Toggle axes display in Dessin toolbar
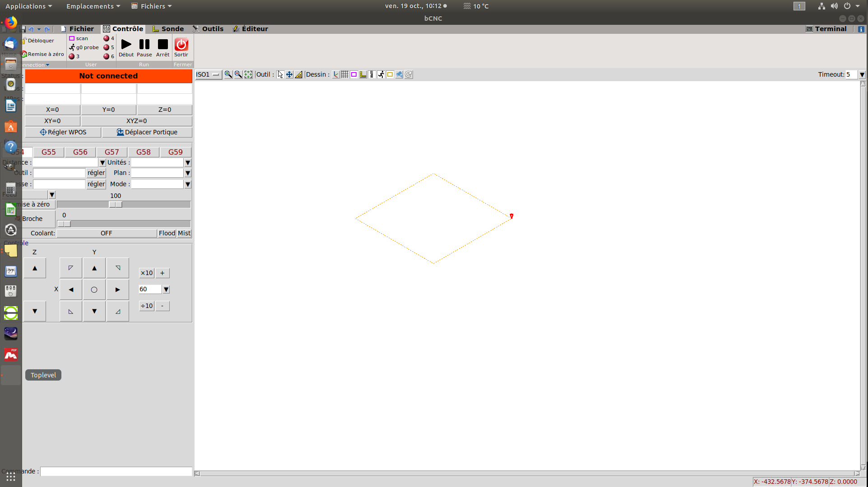The width and height of the screenshot is (868, 487). pyautogui.click(x=336, y=74)
